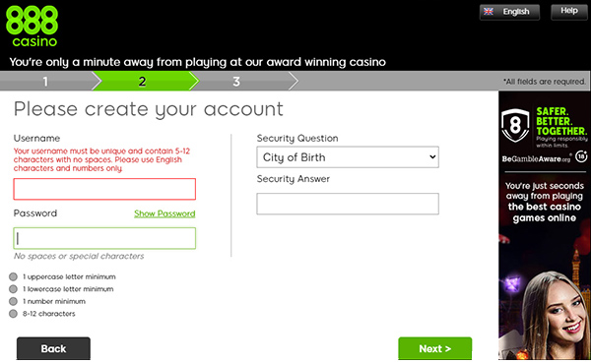591x364 pixels.
Task: Click the 'best casino games online' banner text
Action: pyautogui.click(x=545, y=212)
